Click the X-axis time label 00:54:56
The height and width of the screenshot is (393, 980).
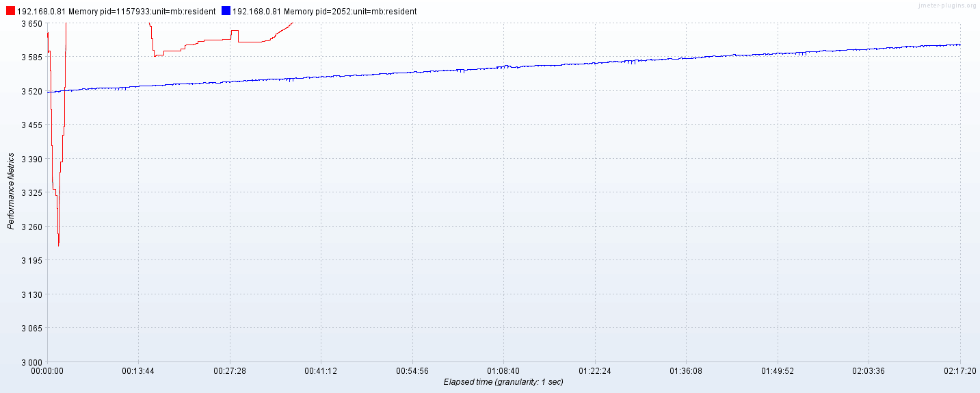coord(413,371)
